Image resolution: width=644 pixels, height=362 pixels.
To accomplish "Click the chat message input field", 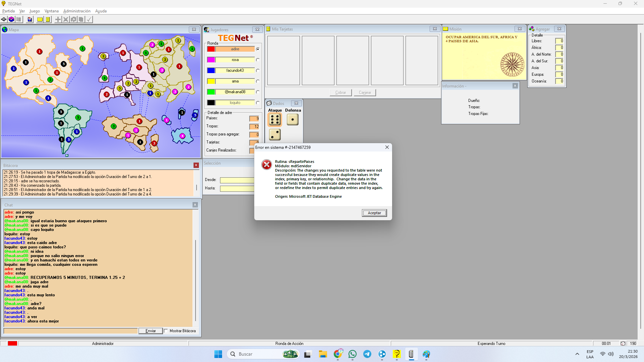I will (70, 331).
